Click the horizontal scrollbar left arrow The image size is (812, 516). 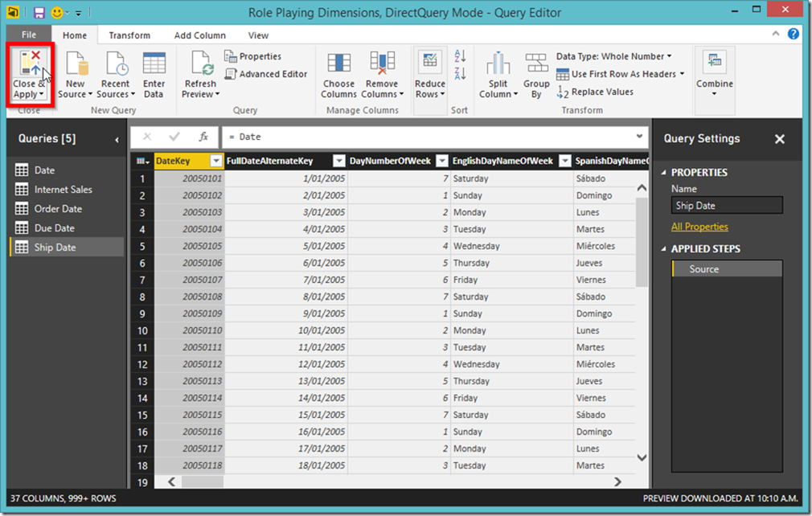[171, 482]
